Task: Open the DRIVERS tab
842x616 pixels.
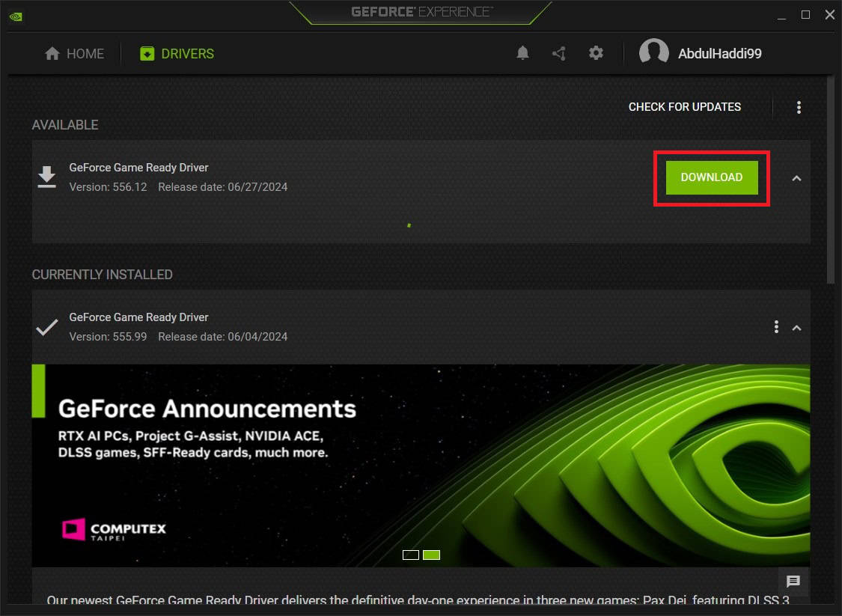Action: [177, 54]
